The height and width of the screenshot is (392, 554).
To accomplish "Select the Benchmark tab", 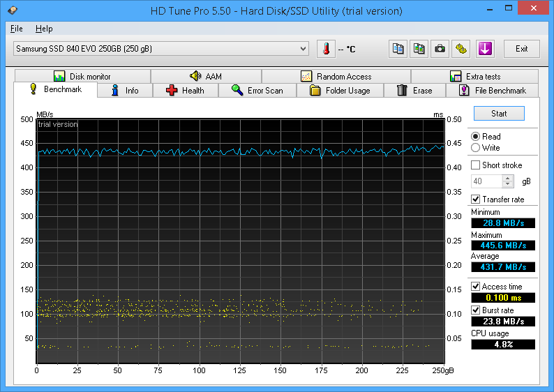I will 56,89.
